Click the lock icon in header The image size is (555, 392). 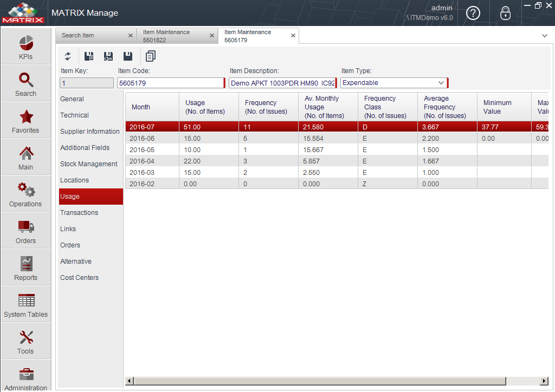tap(505, 14)
